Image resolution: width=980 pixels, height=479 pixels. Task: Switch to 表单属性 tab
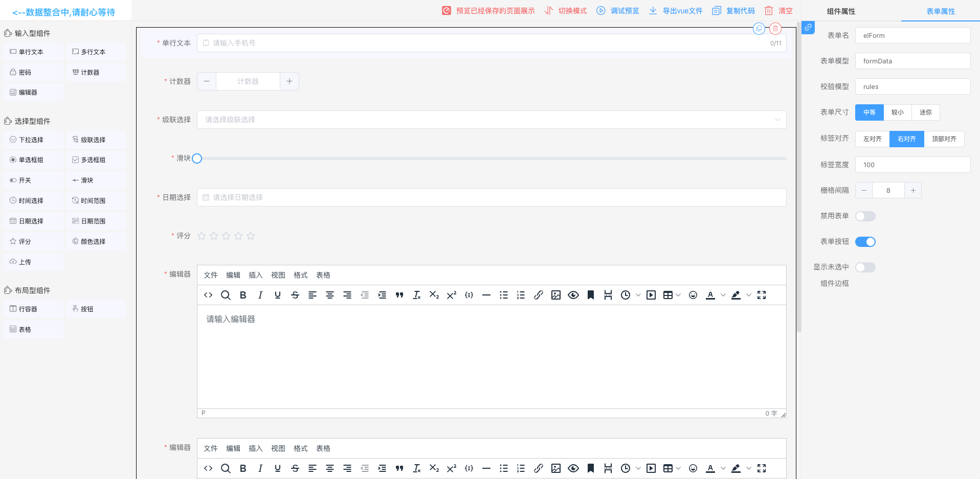click(x=941, y=11)
